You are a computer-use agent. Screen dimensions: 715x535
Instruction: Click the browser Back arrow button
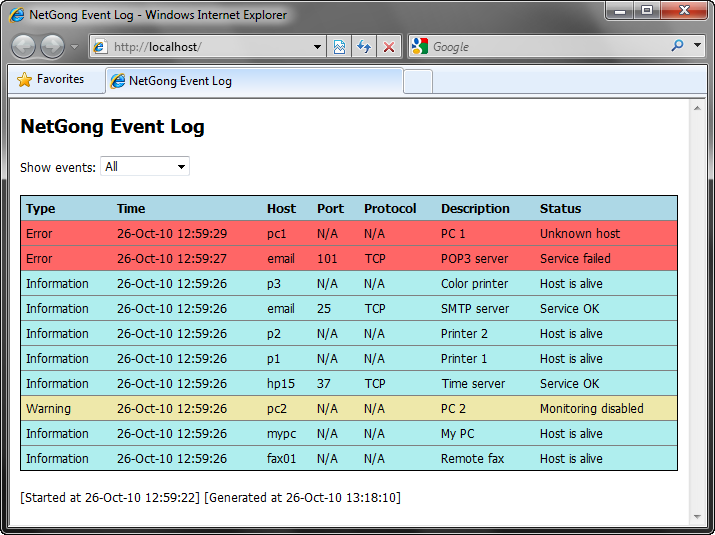[x=23, y=47]
